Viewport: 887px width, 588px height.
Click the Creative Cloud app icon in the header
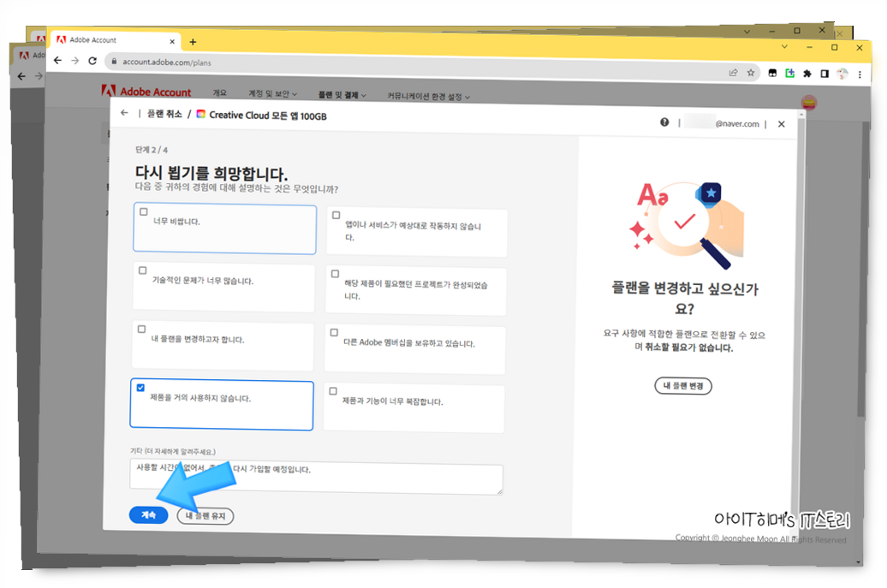pos(200,114)
